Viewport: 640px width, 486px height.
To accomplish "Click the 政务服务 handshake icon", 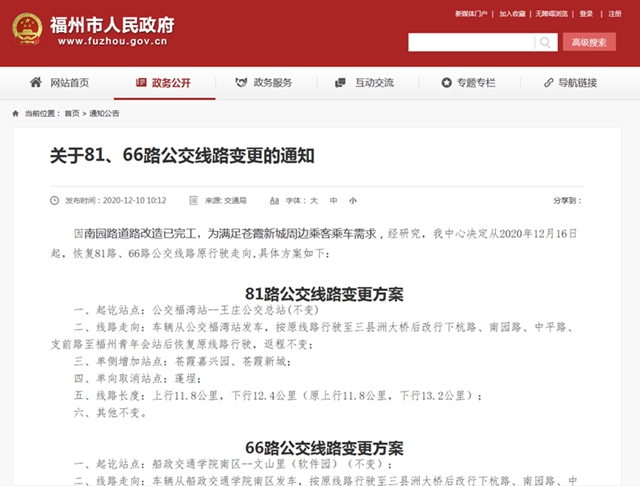I will click(240, 82).
